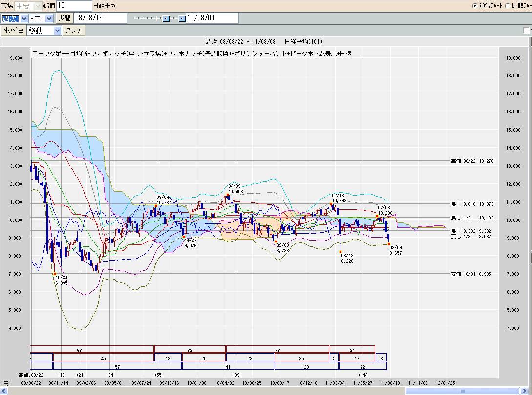Select the 通常チャート radio button

coord(475,6)
